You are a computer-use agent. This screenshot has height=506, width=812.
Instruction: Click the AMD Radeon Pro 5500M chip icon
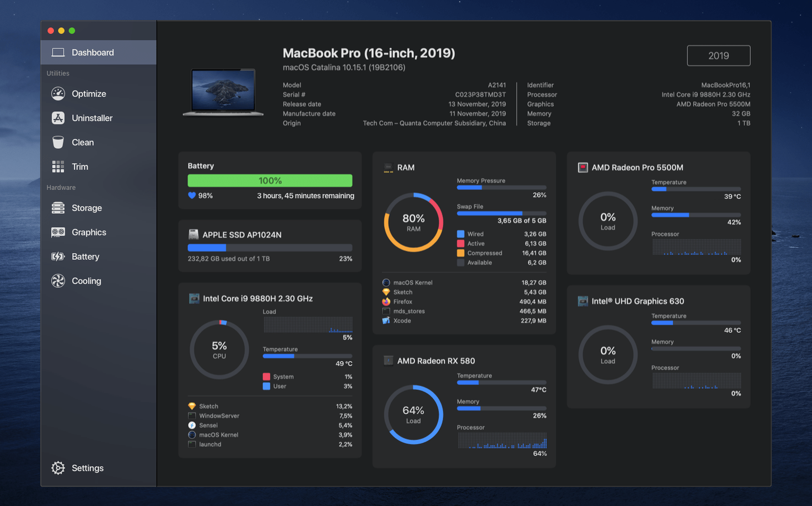(583, 168)
